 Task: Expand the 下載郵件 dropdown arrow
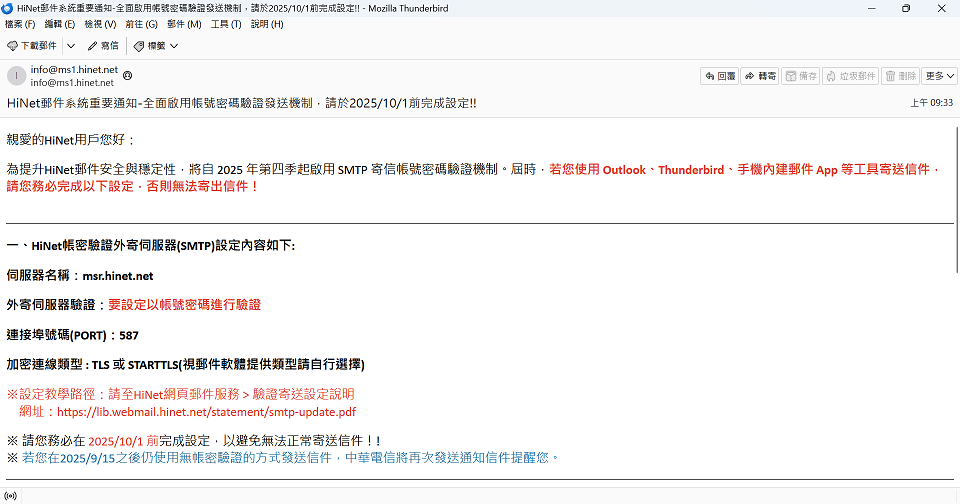pos(71,46)
